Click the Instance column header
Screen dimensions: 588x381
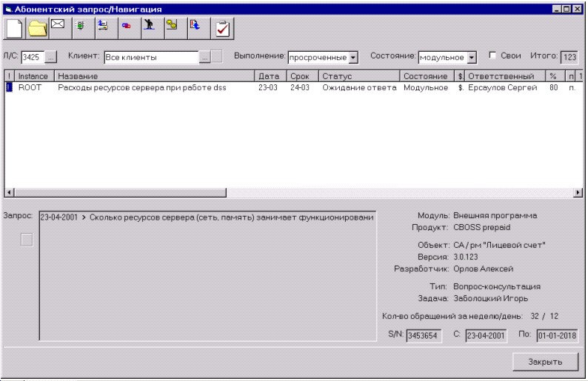(34, 76)
